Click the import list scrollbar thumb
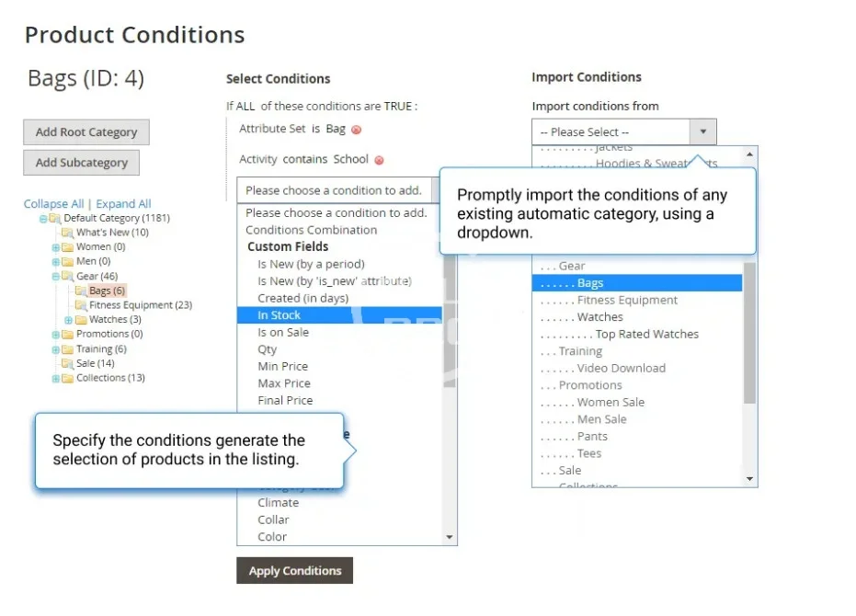 point(749,331)
